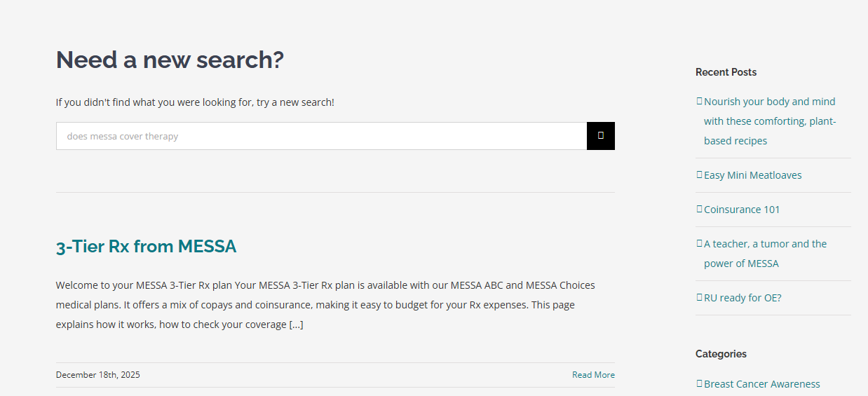Visit the 'RU ready for OE?' post
The image size is (868, 396).
coord(742,298)
